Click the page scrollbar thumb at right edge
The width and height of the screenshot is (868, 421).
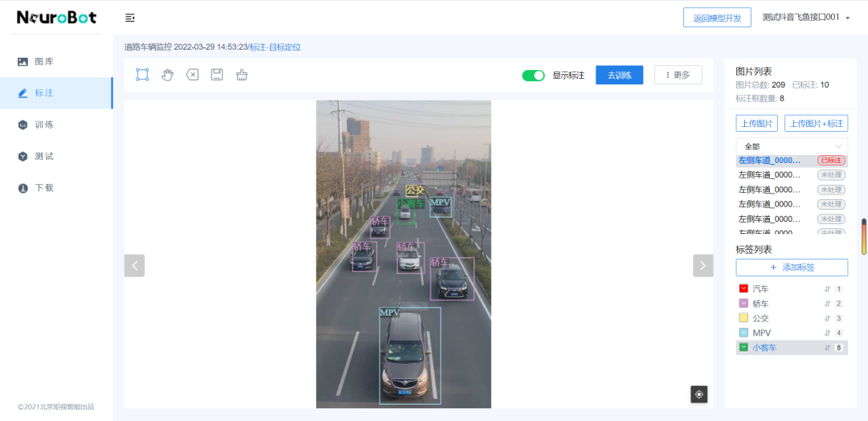(x=864, y=236)
